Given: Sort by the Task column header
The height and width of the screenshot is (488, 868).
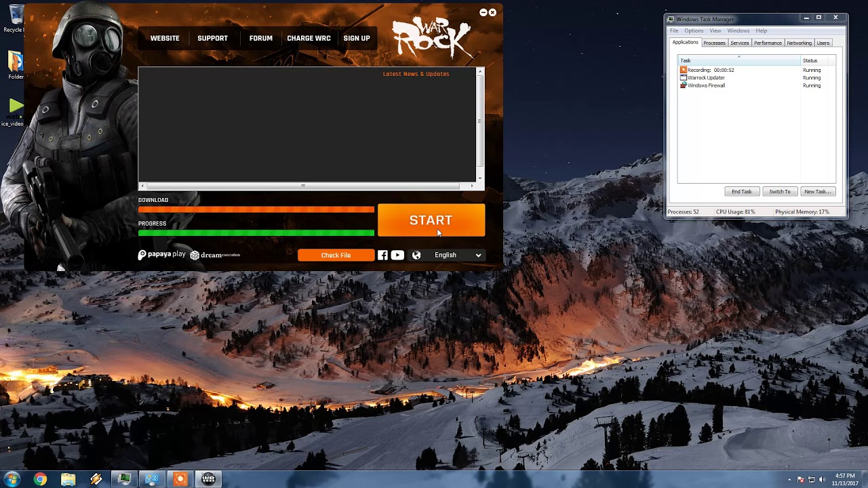Looking at the screenshot, I should pos(739,61).
